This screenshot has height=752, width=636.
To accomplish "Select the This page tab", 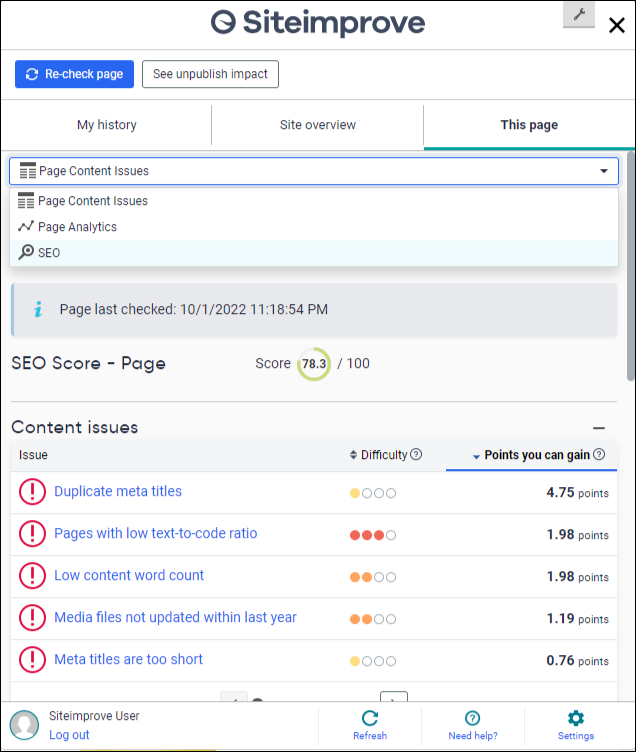I will coord(529,125).
